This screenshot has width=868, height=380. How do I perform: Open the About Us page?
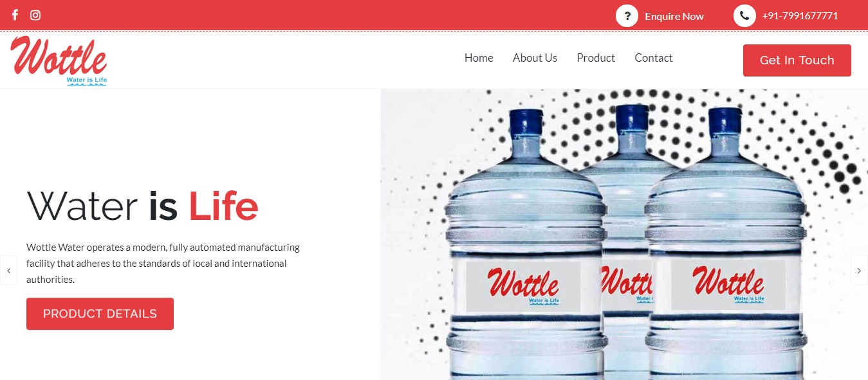(x=535, y=58)
